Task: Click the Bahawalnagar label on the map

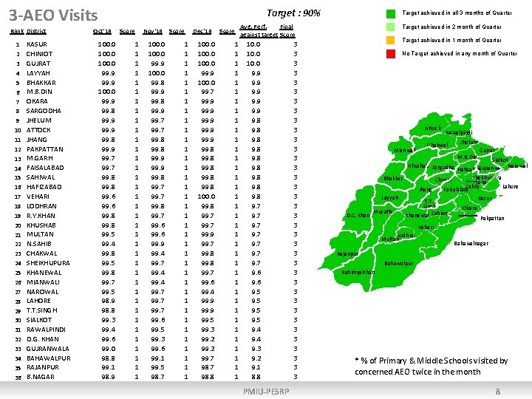Action: pos(471,244)
